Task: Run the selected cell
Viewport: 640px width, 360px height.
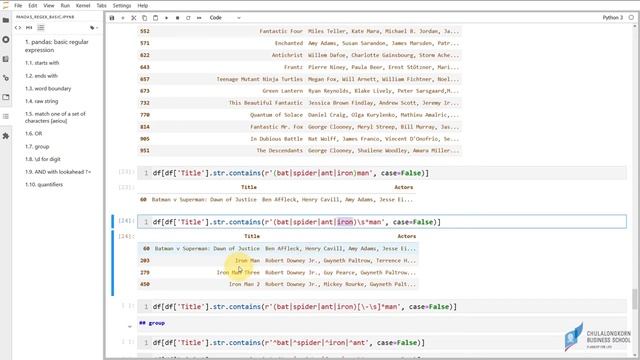Action: click(x=167, y=18)
